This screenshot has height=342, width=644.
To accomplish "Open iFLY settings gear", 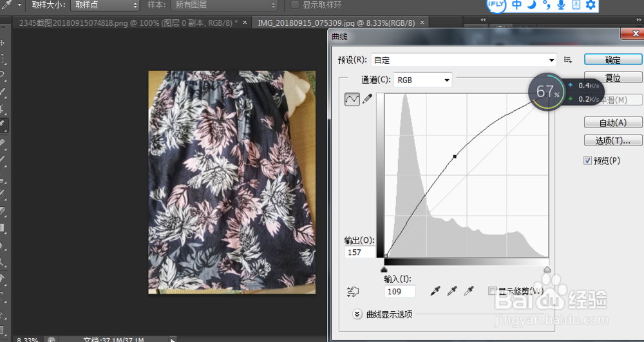I will [x=590, y=5].
